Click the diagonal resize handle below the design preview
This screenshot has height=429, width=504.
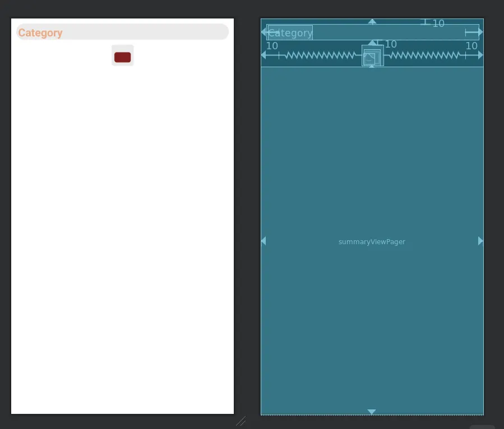click(241, 421)
